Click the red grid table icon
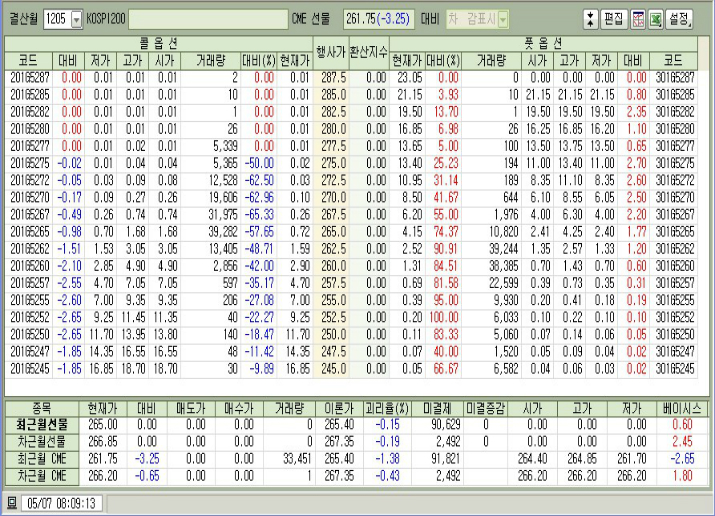 [x=637, y=19]
